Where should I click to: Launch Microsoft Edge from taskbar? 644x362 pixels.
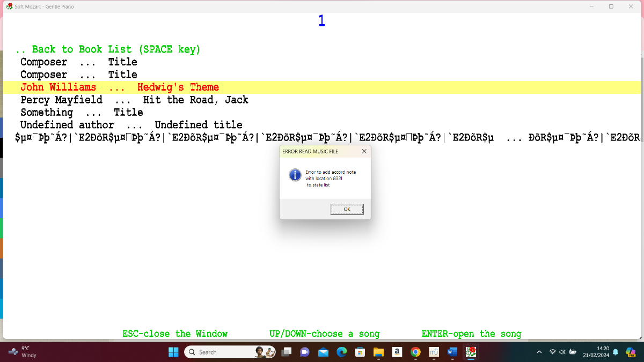click(341, 352)
